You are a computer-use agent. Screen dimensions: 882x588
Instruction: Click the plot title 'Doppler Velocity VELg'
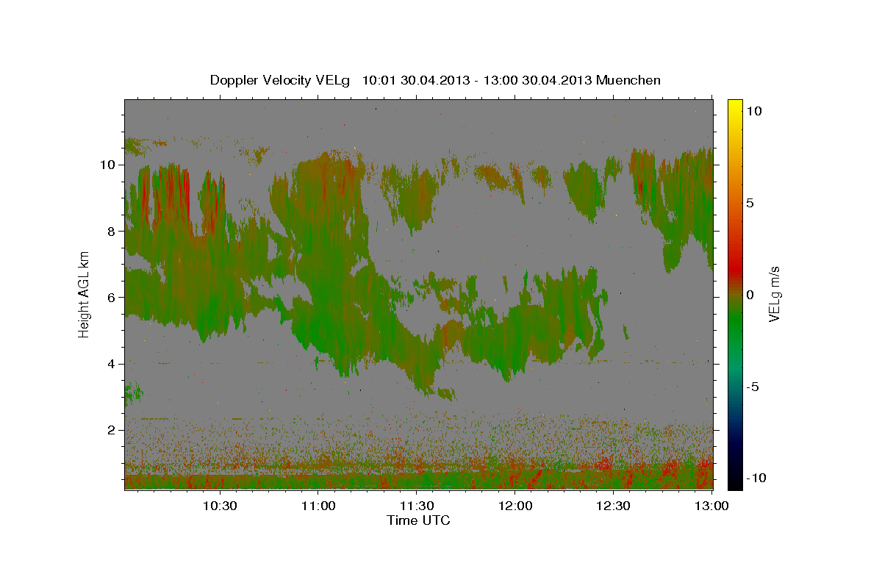(282, 80)
